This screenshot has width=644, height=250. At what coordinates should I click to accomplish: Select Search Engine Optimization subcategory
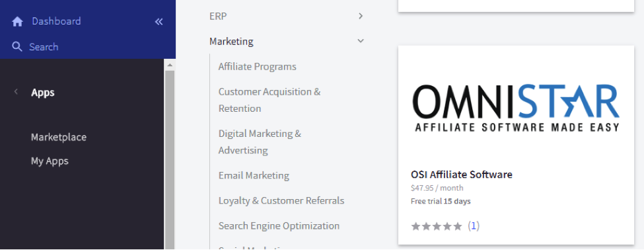click(279, 226)
